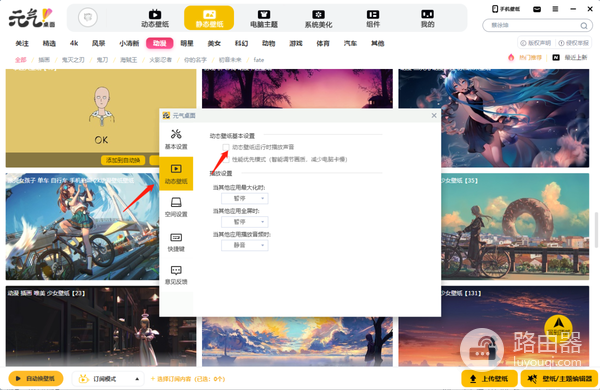
Task: Open the 系统美化 section icon
Action: click(x=318, y=18)
